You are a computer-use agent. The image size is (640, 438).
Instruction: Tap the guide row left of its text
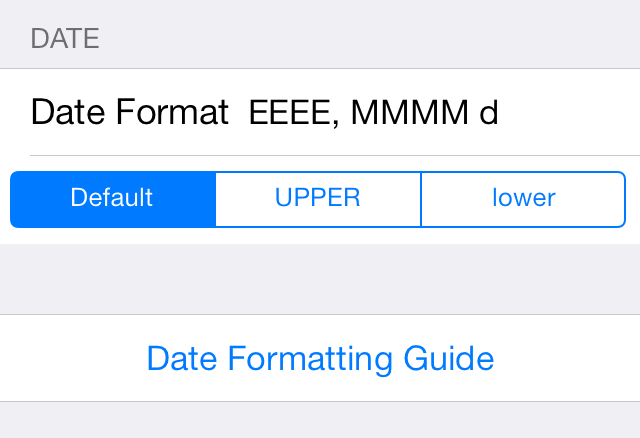[x=73, y=358]
